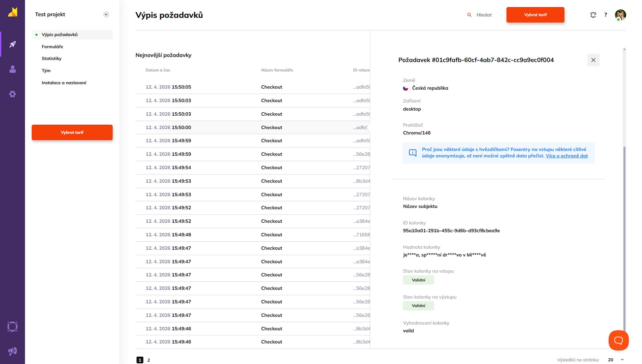This screenshot has height=364, width=642.
Task: Click the Foxentry logo
Action: (x=12, y=12)
